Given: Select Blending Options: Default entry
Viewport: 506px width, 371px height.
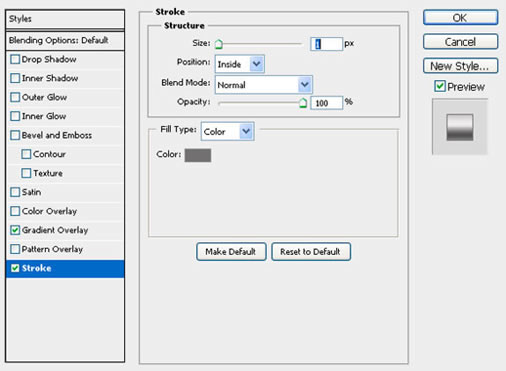Looking at the screenshot, I should [x=65, y=41].
